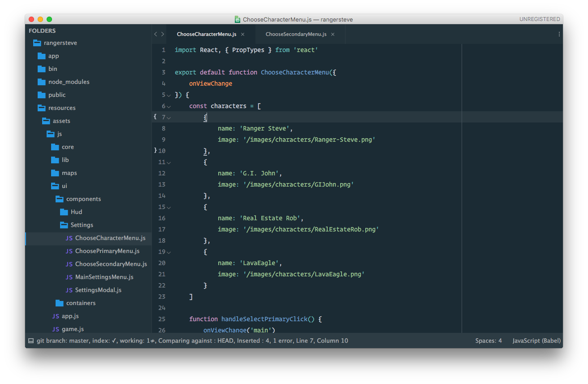Fold the object block at line 19

coord(169,252)
